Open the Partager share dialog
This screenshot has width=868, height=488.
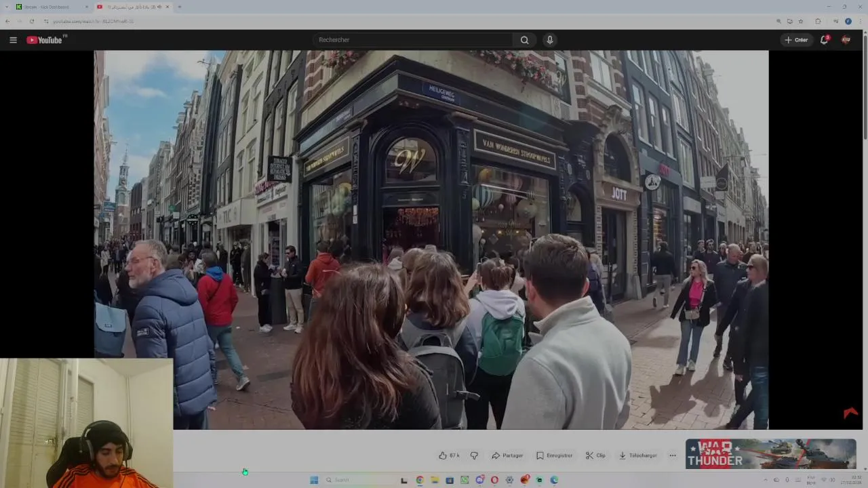pyautogui.click(x=507, y=455)
